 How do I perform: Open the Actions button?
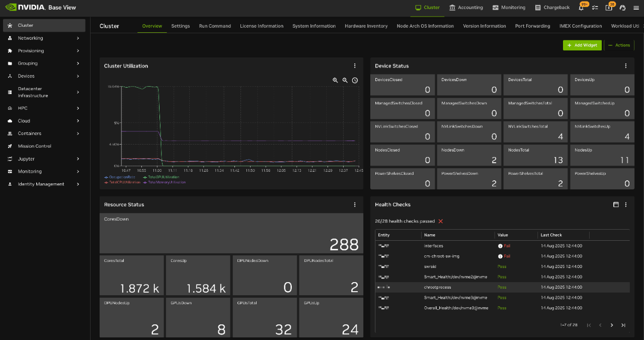click(x=619, y=45)
